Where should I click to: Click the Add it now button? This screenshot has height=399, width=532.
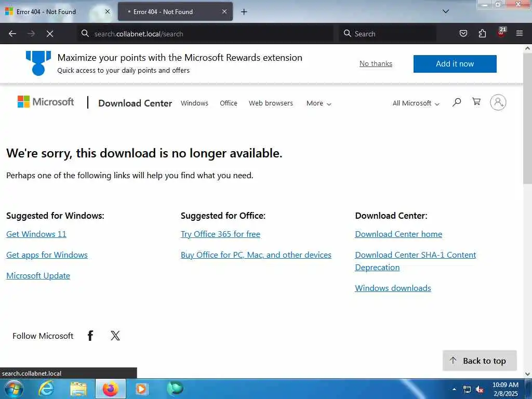[455, 64]
